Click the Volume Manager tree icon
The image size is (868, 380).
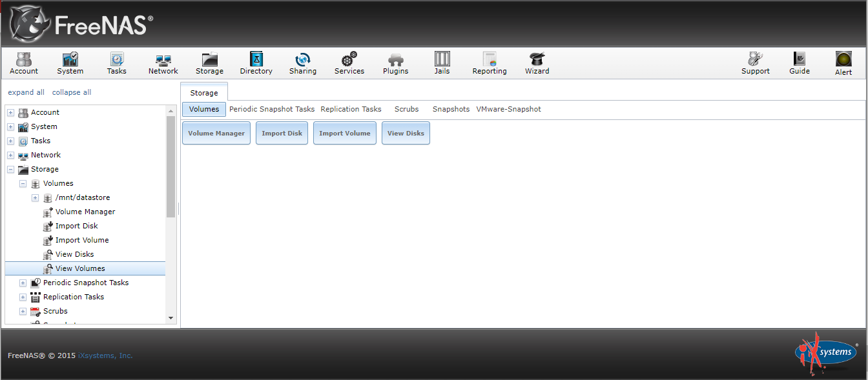tap(48, 212)
